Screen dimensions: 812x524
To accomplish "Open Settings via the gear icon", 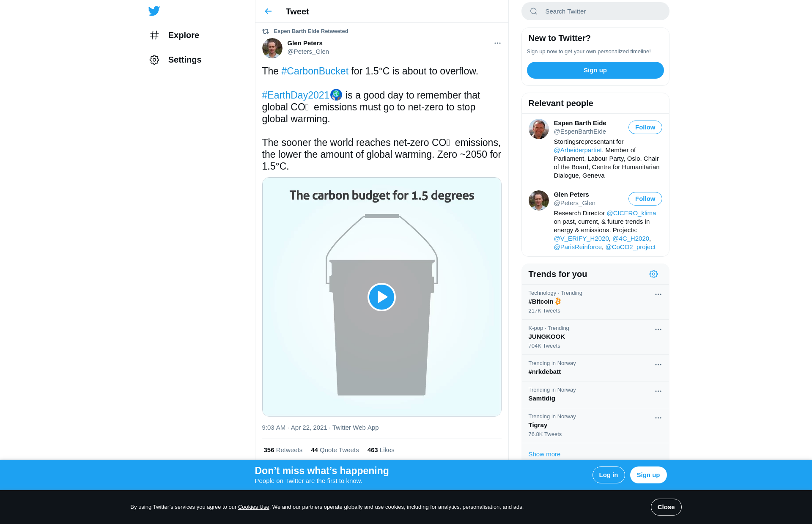I will (x=154, y=60).
